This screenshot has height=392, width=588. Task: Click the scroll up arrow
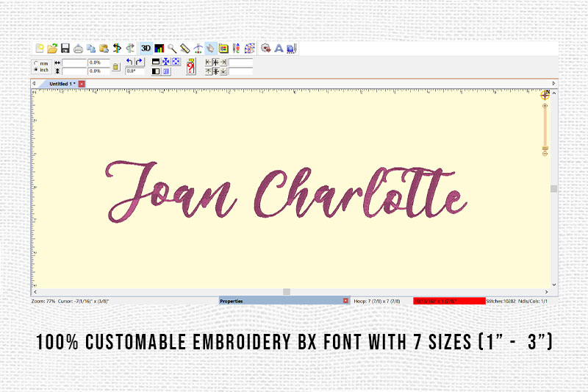[554, 93]
